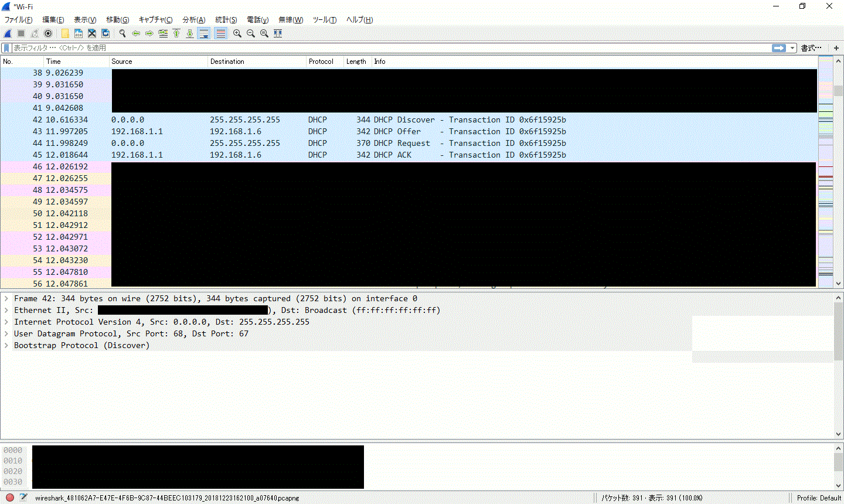Open display filter bookmark icon
The width and height of the screenshot is (844, 504).
7,48
